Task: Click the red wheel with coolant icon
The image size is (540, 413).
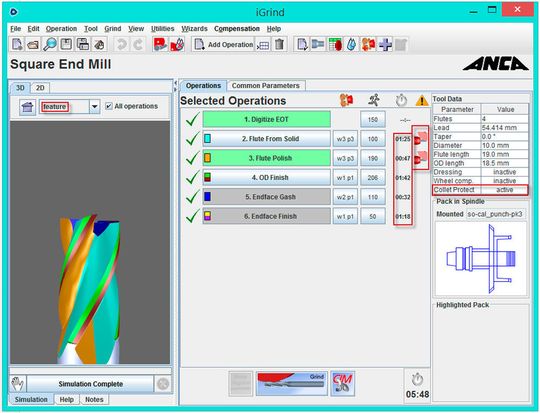Action: pyautogui.click(x=177, y=45)
